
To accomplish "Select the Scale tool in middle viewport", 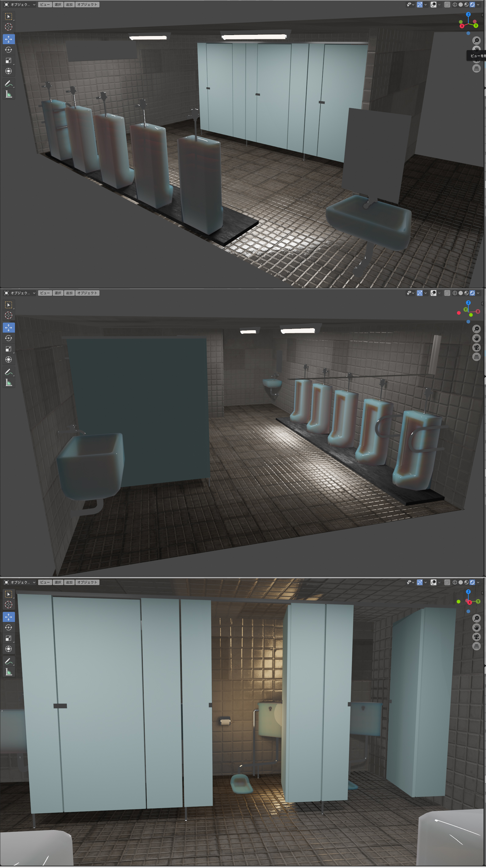I will point(9,349).
